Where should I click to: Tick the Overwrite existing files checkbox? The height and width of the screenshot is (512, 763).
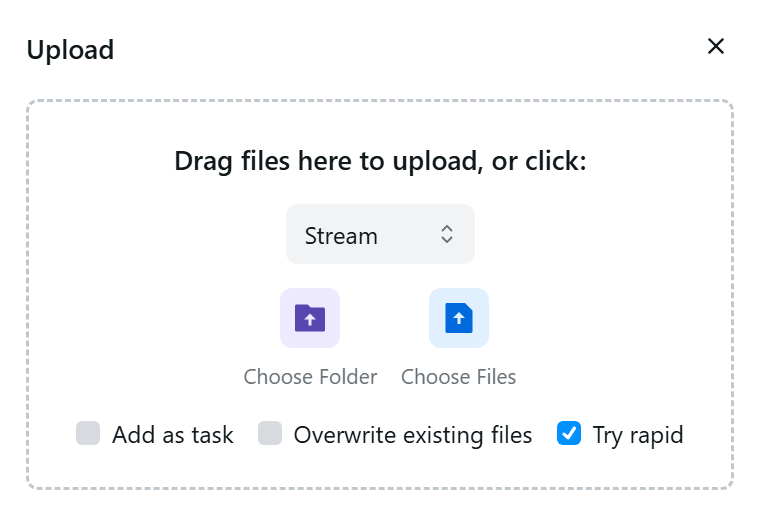270,434
